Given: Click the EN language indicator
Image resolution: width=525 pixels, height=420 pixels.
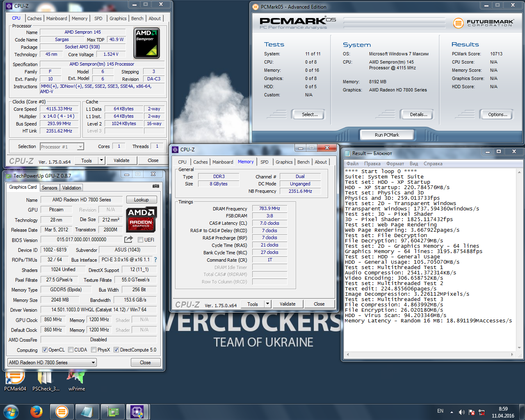Looking at the screenshot, I should tap(440, 411).
